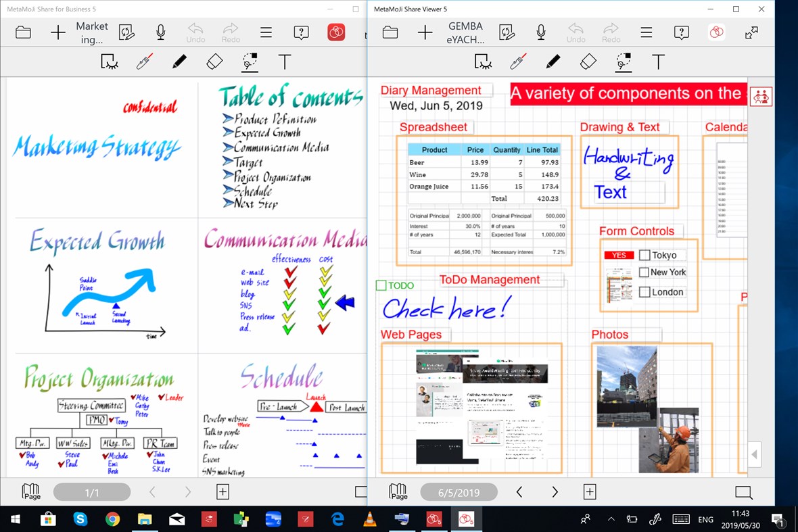Open the red share session icon
The width and height of the screenshot is (798, 532).
coord(716,32)
